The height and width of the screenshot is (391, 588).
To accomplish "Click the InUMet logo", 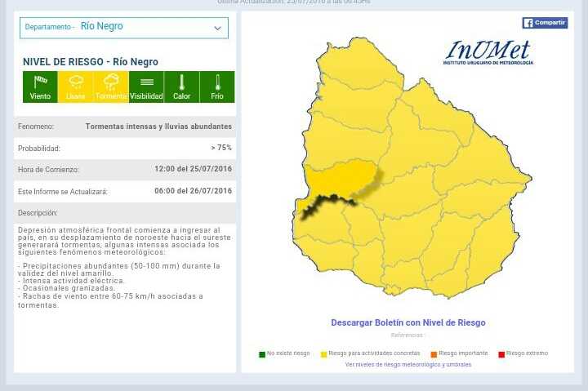I will click(x=488, y=53).
